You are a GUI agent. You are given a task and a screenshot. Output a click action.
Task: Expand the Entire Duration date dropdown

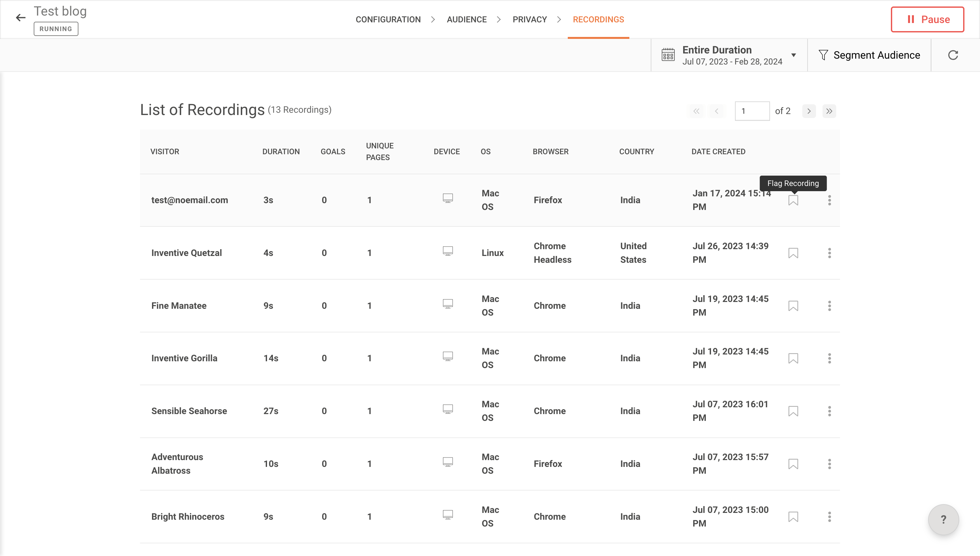coord(793,55)
